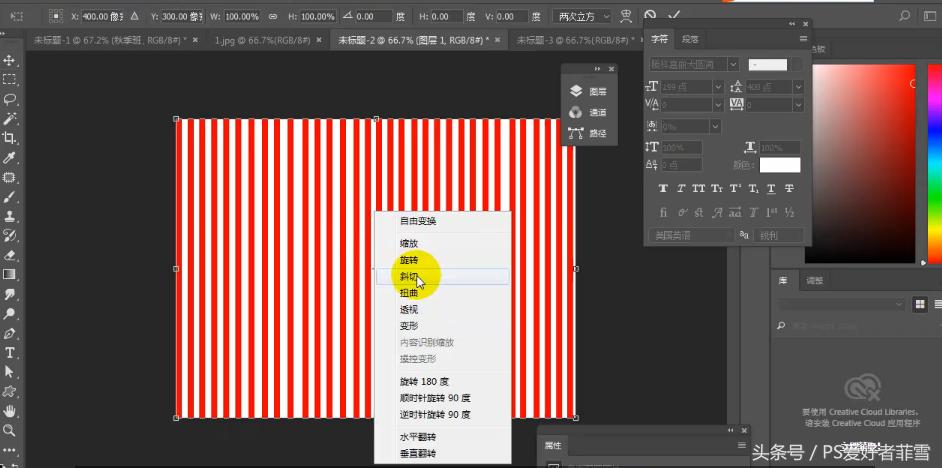Select the Rectangular Marquee tool
Screen dimensions: 942x468
pos(9,79)
